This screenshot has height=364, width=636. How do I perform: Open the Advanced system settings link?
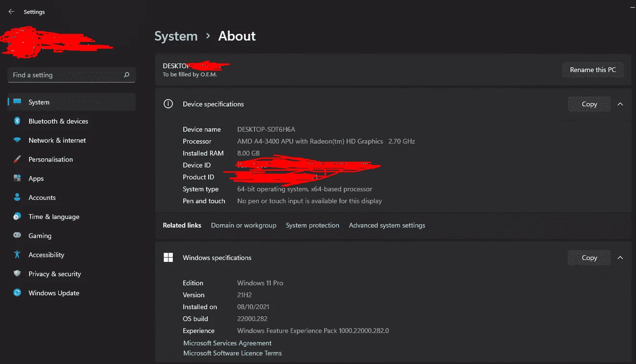click(x=387, y=225)
